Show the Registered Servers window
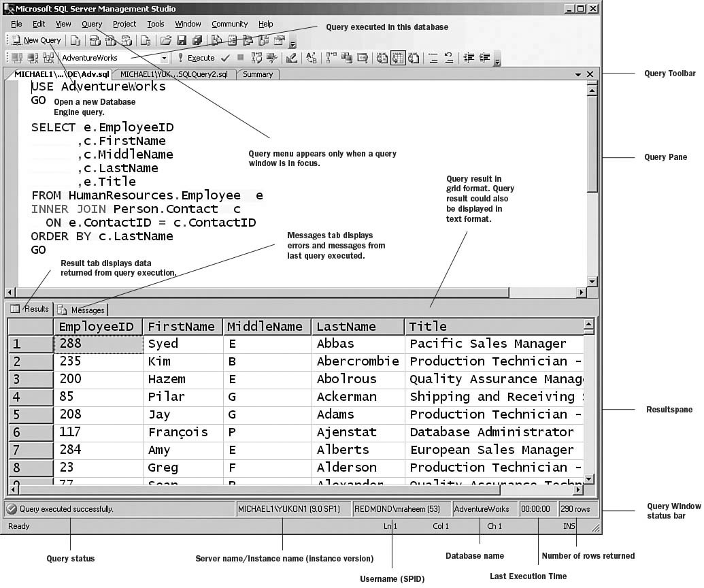Image resolution: width=704 pixels, height=588 pixels. [217, 40]
